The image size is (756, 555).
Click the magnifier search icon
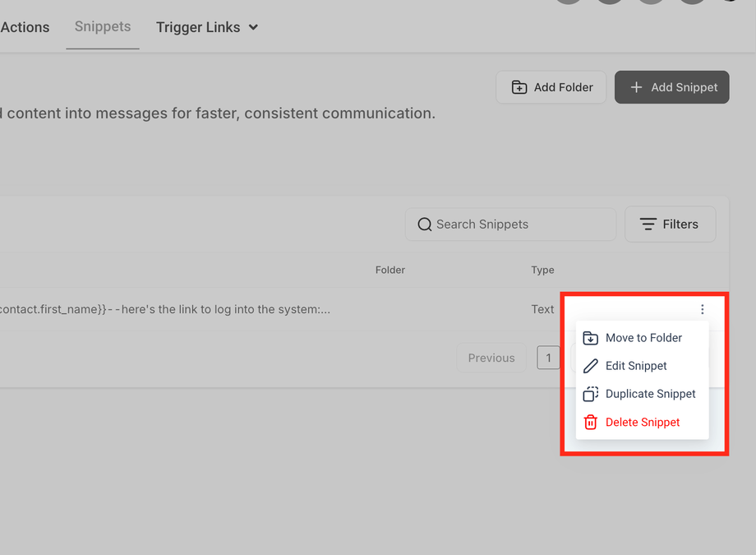click(x=424, y=224)
